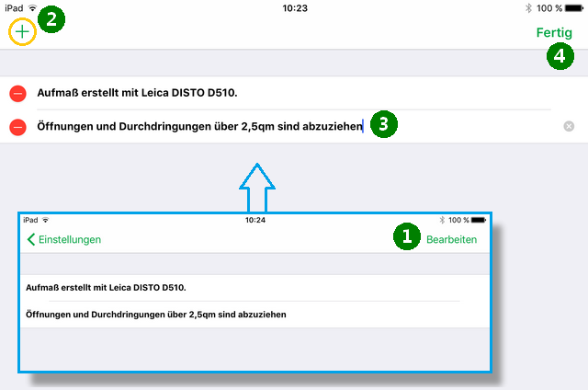Click green numbered badge 2
This screenshot has height=390, width=588.
point(51,17)
